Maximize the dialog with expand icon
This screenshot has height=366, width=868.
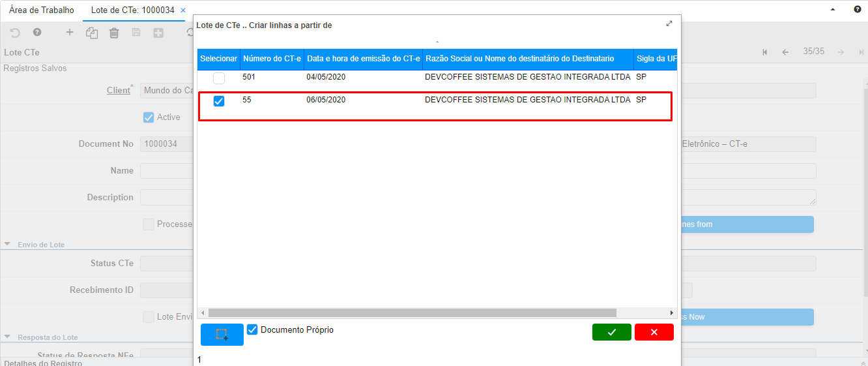pyautogui.click(x=669, y=23)
